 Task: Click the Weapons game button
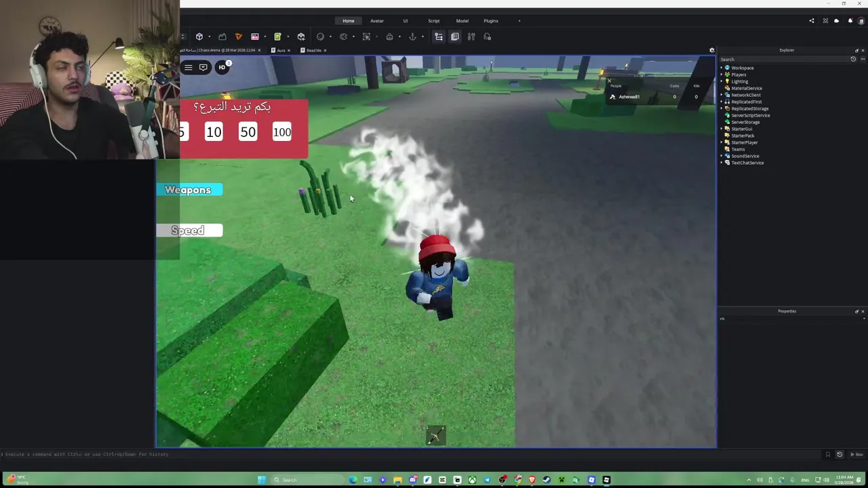tap(189, 190)
